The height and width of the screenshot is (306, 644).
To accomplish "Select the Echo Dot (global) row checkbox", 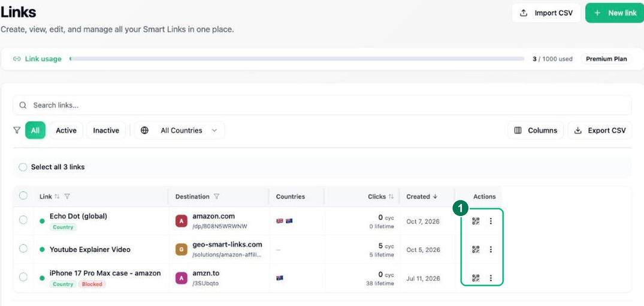I will pos(23,220).
